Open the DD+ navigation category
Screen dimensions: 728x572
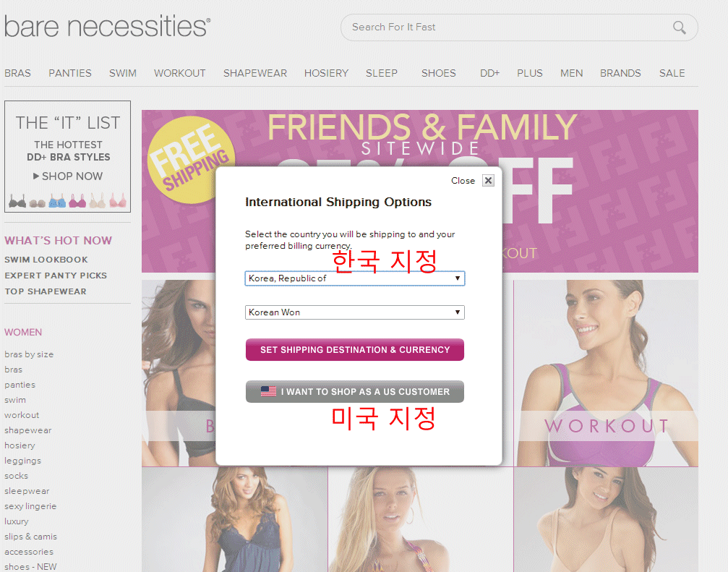[x=489, y=73]
